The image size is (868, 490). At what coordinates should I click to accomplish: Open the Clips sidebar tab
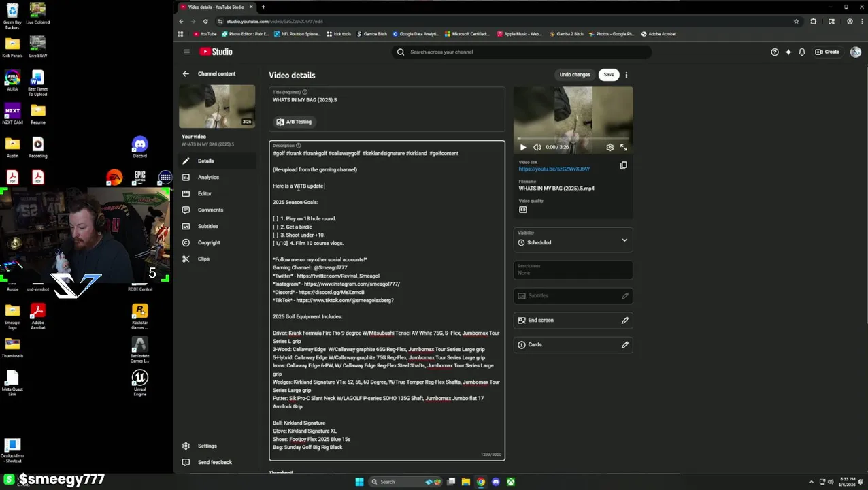click(x=217, y=259)
